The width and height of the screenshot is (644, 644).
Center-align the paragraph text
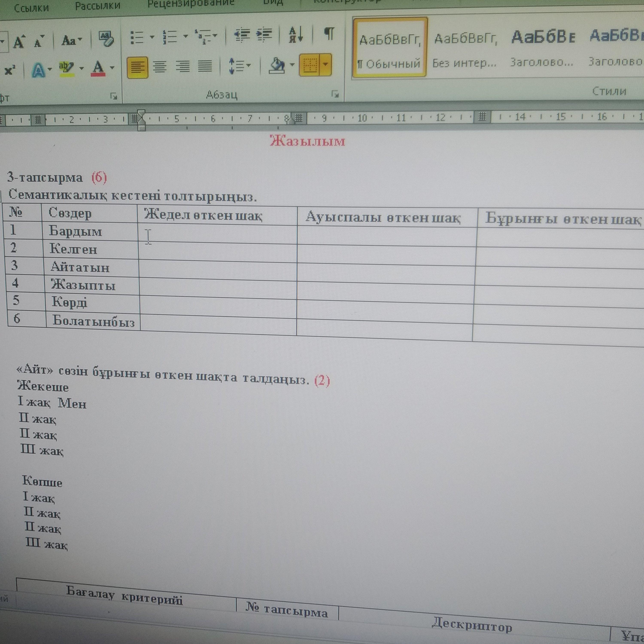160,66
